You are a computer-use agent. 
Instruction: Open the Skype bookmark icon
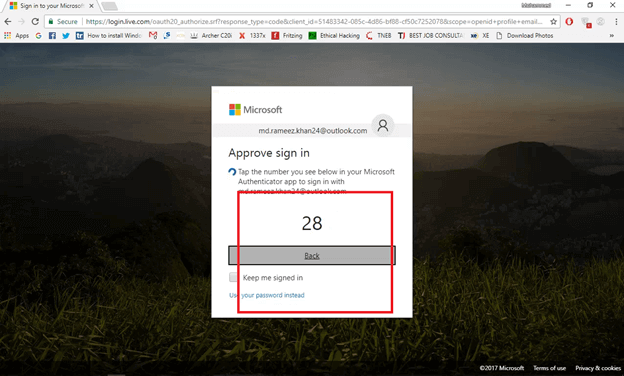[167, 35]
